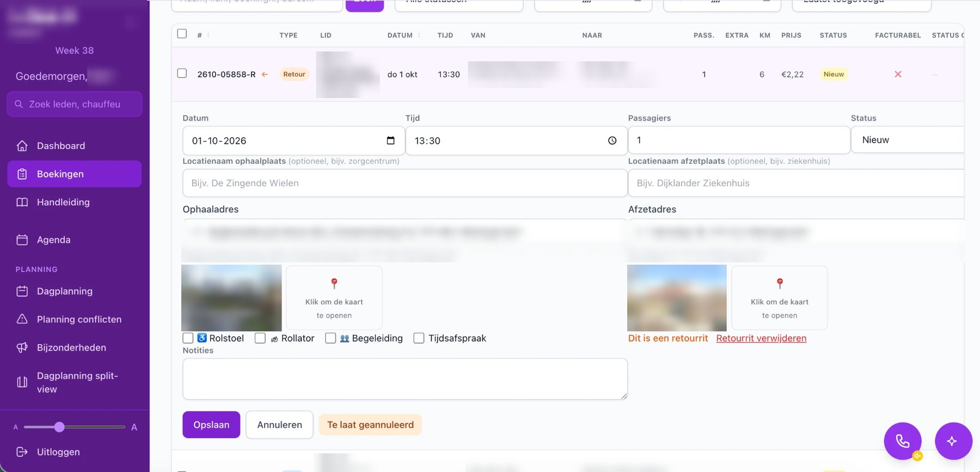Focus the Passagiers number field
The image size is (980, 472).
(739, 140)
